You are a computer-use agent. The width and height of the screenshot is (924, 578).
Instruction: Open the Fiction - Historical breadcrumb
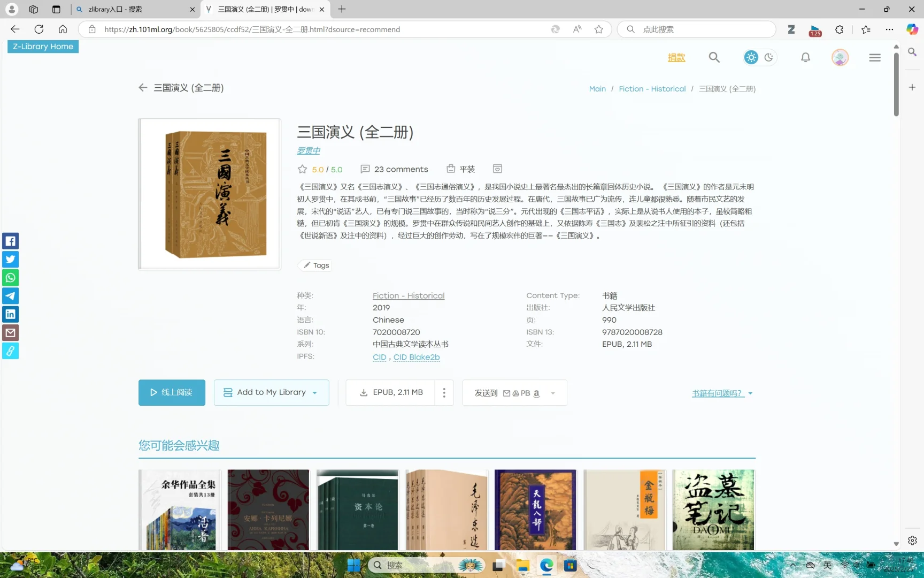coord(652,88)
